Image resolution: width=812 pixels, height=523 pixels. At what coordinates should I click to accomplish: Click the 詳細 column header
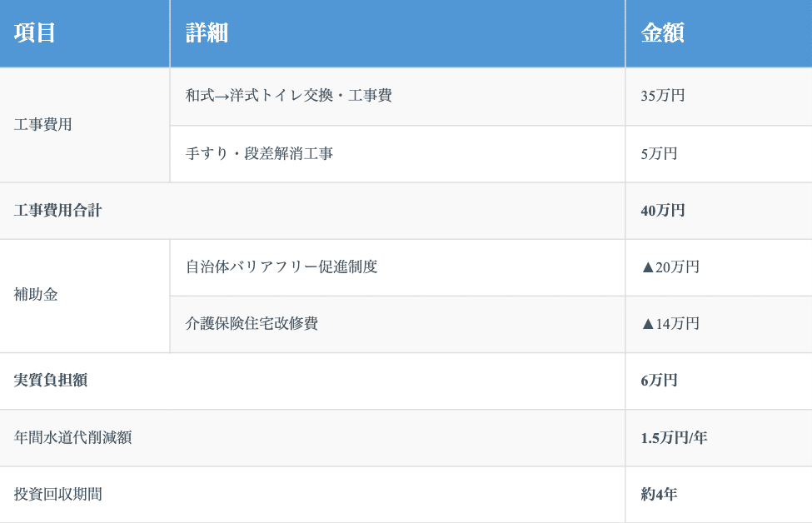click(x=207, y=33)
